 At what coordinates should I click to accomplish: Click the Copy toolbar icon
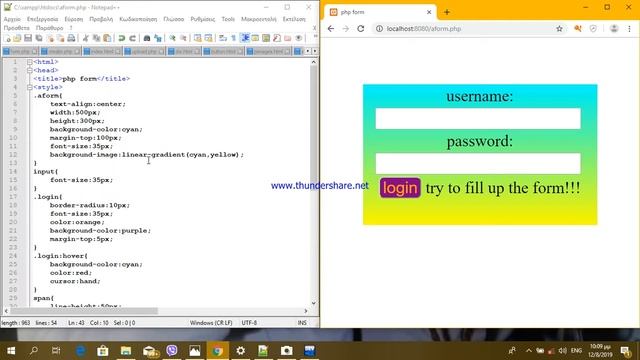coord(96,38)
